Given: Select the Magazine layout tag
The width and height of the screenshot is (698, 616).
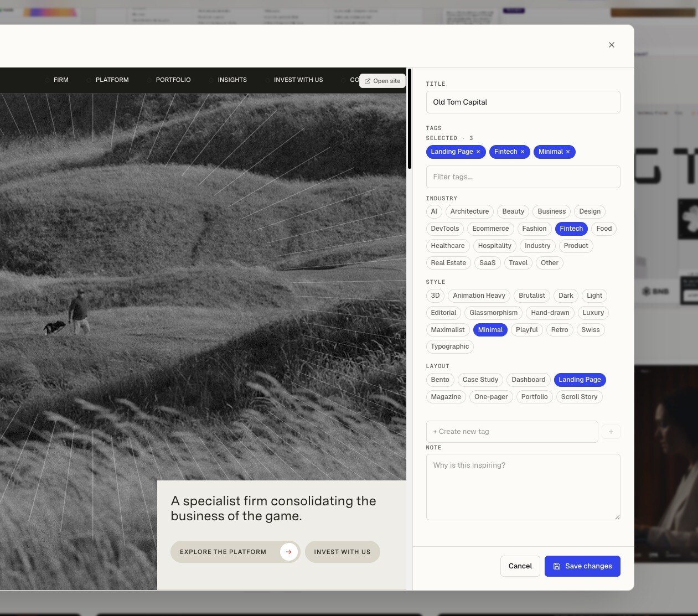Looking at the screenshot, I should point(446,397).
